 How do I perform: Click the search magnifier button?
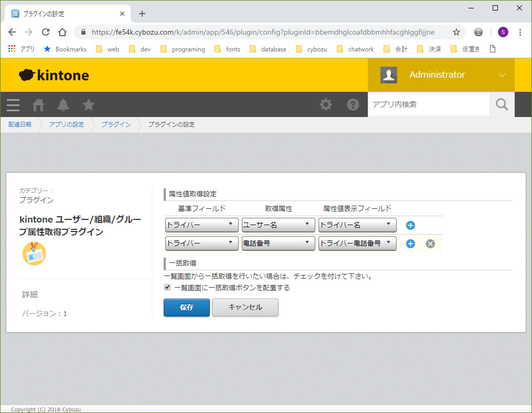tap(502, 104)
